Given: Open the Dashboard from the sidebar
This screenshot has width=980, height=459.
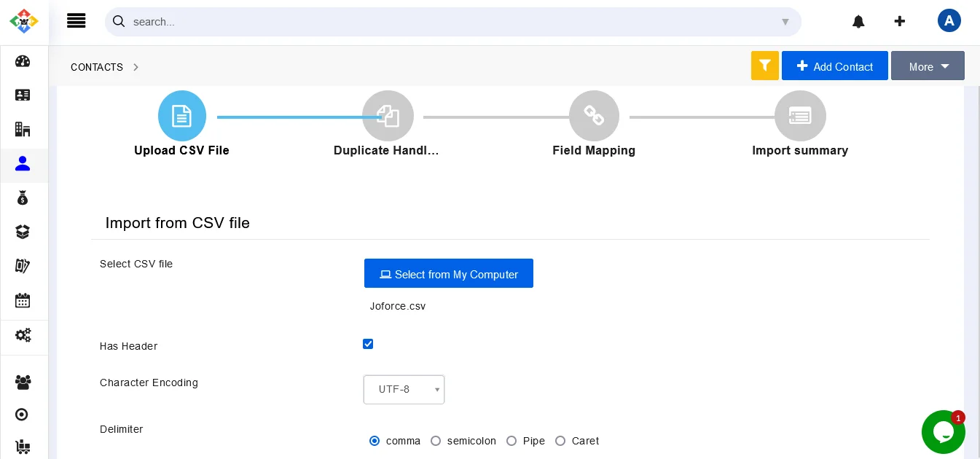Looking at the screenshot, I should (x=23, y=61).
